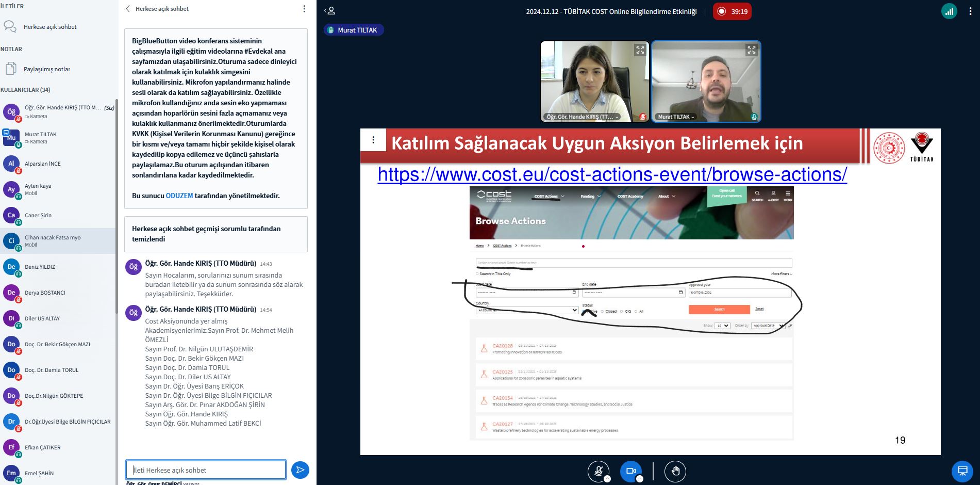The height and width of the screenshot is (485, 980).
Task: Open microphone device options arrow
Action: coord(607,479)
